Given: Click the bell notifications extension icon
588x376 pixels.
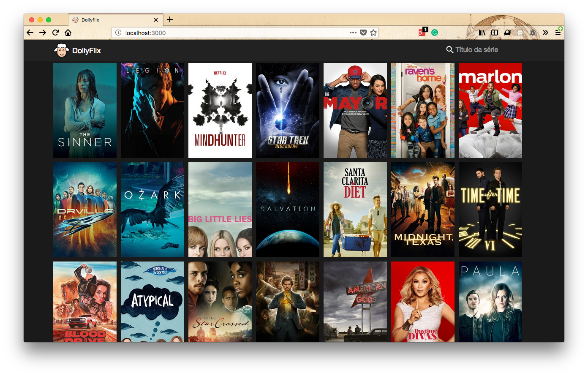Looking at the screenshot, I should coord(533,33).
